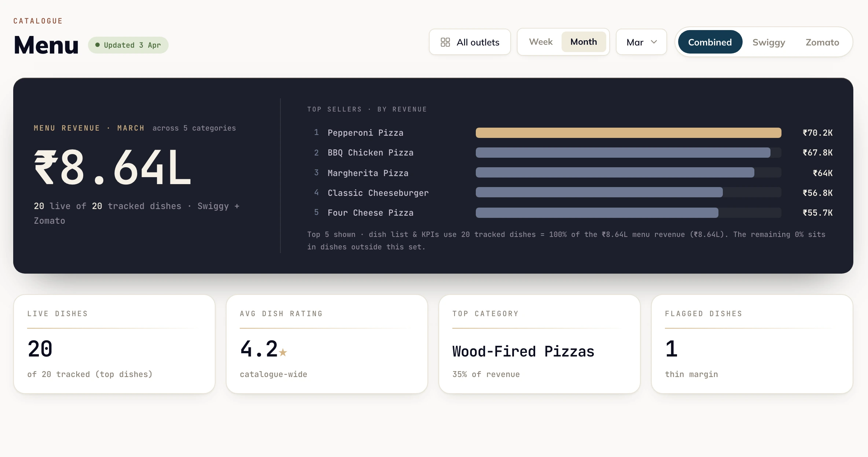868x457 pixels.
Task: Click the grid icon in All outlets
Action: click(445, 42)
